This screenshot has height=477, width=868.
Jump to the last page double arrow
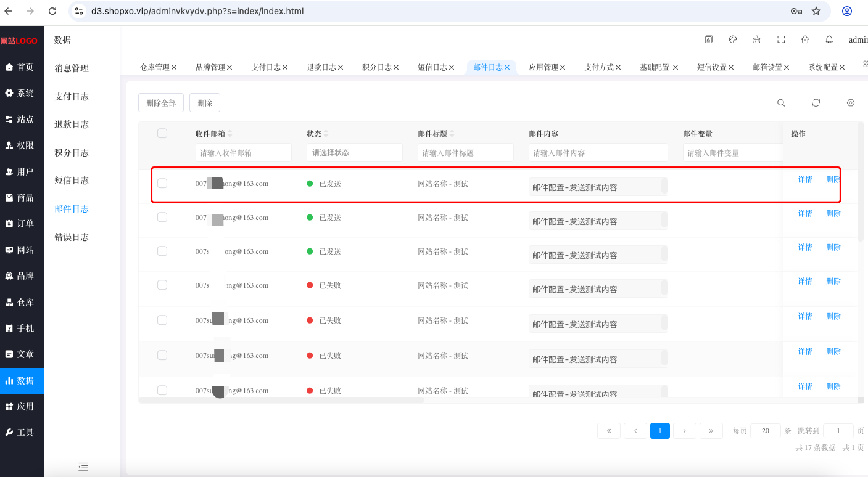(x=711, y=431)
